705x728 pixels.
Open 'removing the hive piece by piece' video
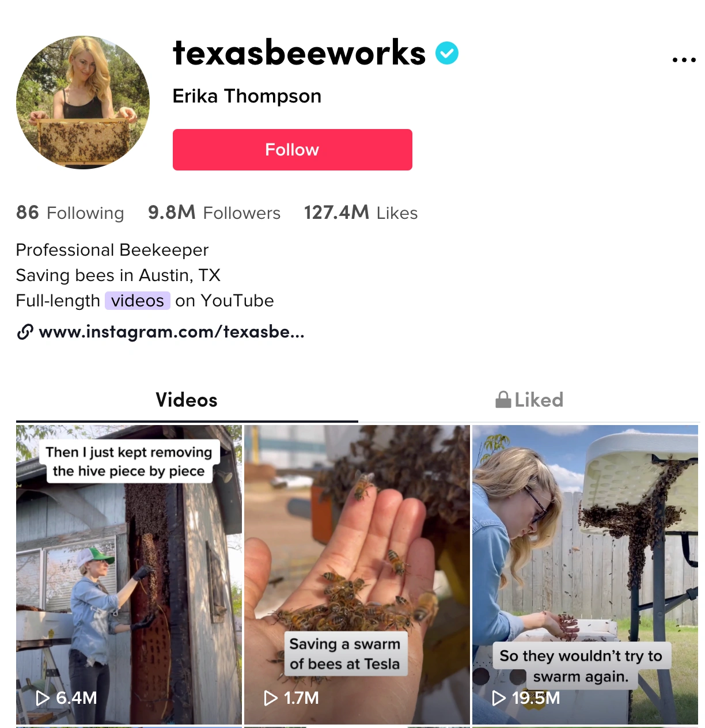(129, 575)
